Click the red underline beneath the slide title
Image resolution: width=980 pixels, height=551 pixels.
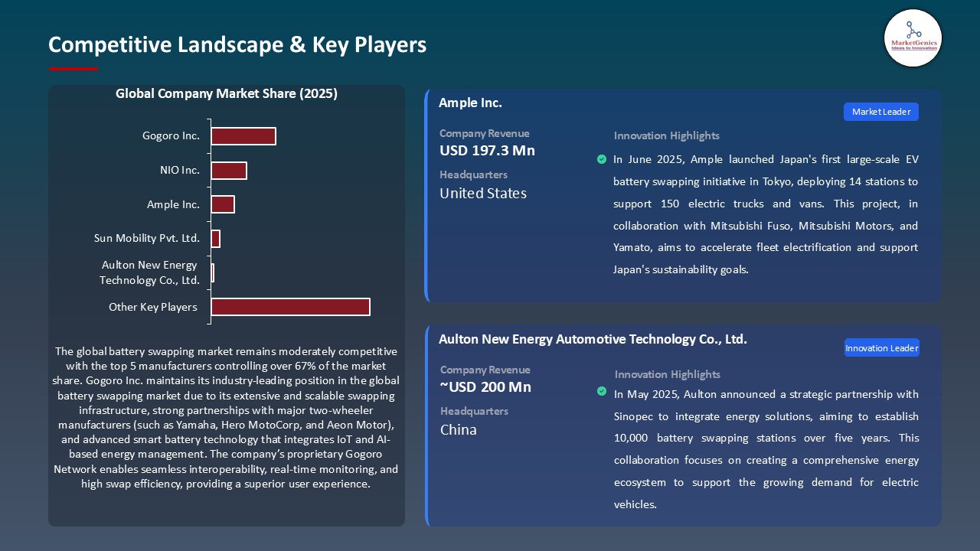[73, 69]
